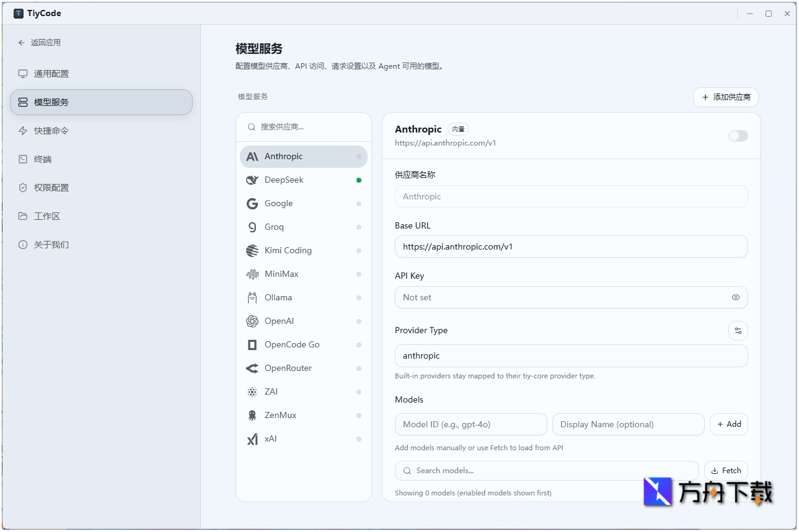This screenshot has height=532, width=799.
Task: Click the back arrow icon beside 返回应用
Action: pyautogui.click(x=22, y=43)
